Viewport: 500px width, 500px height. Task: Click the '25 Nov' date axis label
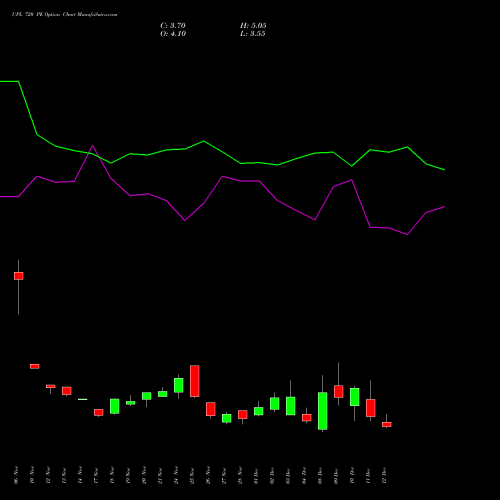click(x=192, y=475)
